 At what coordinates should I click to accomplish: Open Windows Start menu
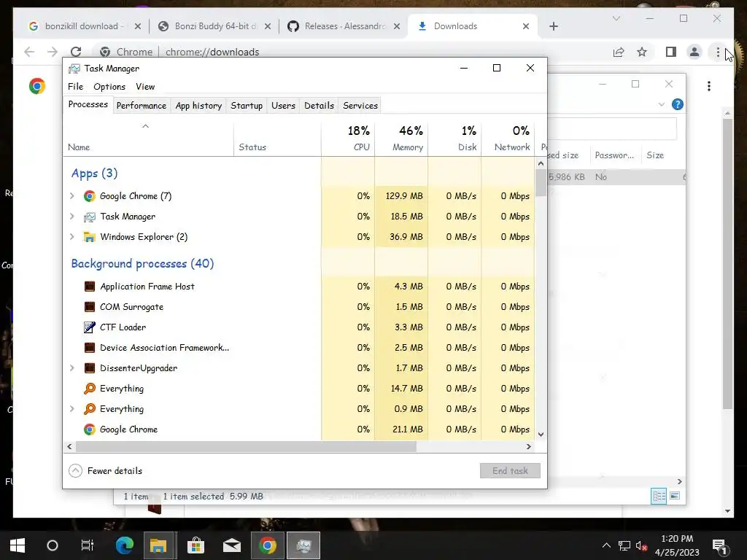tap(18, 545)
